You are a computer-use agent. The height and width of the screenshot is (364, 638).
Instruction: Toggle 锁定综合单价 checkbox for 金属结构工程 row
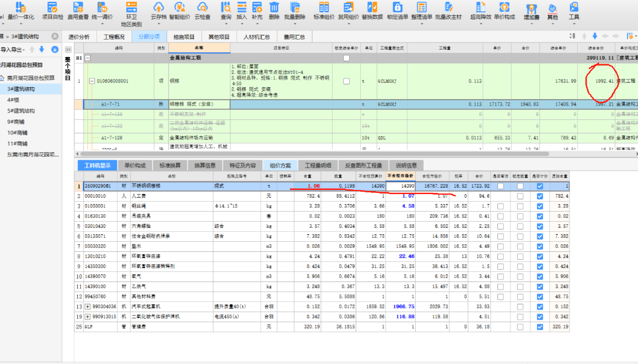click(x=346, y=58)
